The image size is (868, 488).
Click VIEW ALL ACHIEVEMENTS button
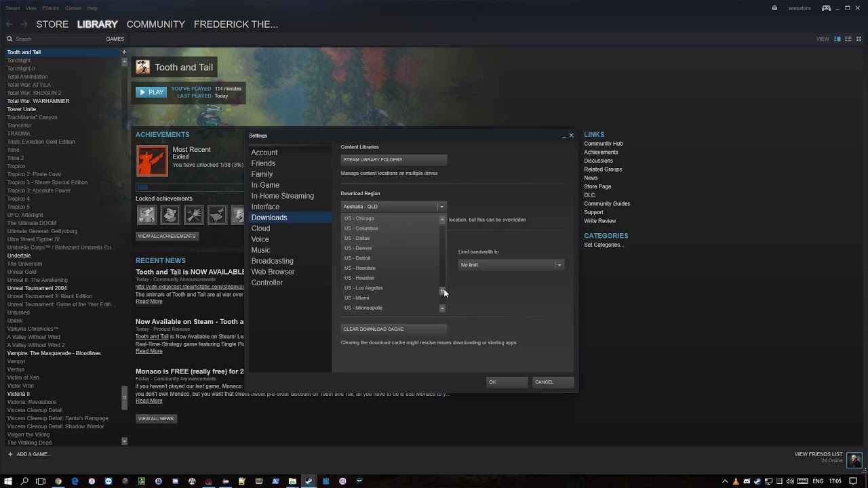click(167, 237)
